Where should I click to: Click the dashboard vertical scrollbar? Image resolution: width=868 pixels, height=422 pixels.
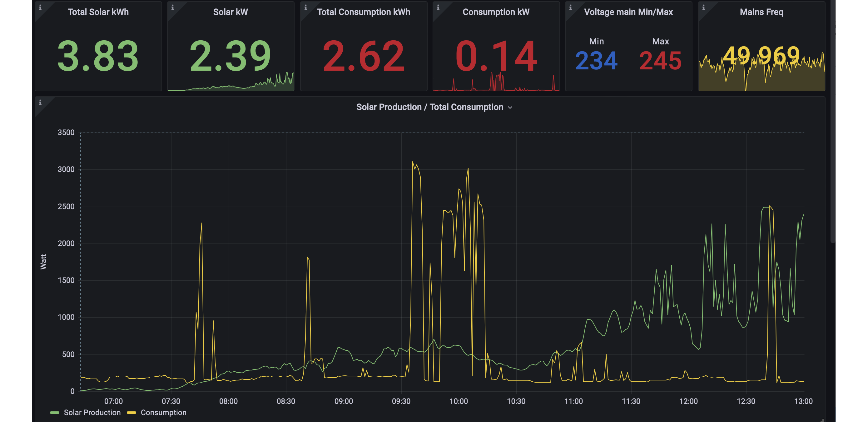pyautogui.click(x=833, y=121)
